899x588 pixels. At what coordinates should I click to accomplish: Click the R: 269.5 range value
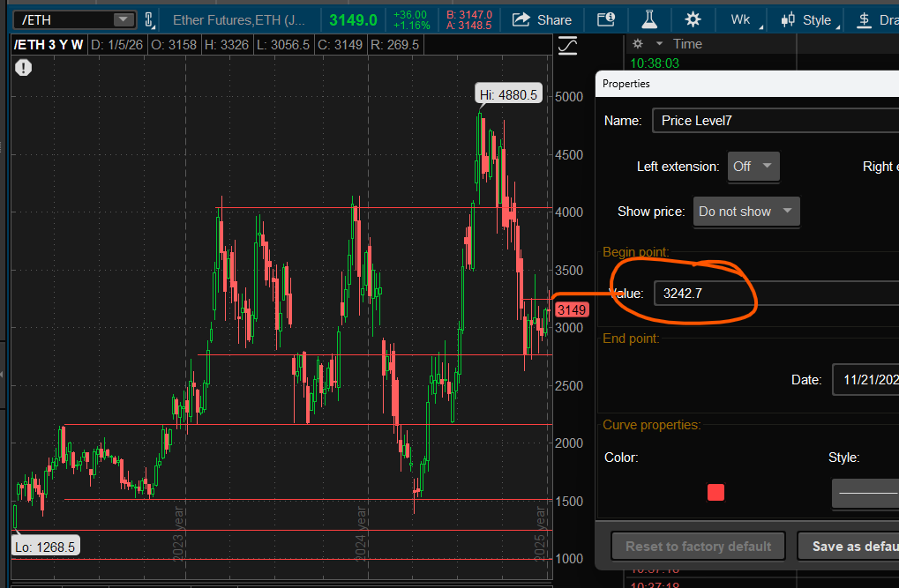click(395, 45)
